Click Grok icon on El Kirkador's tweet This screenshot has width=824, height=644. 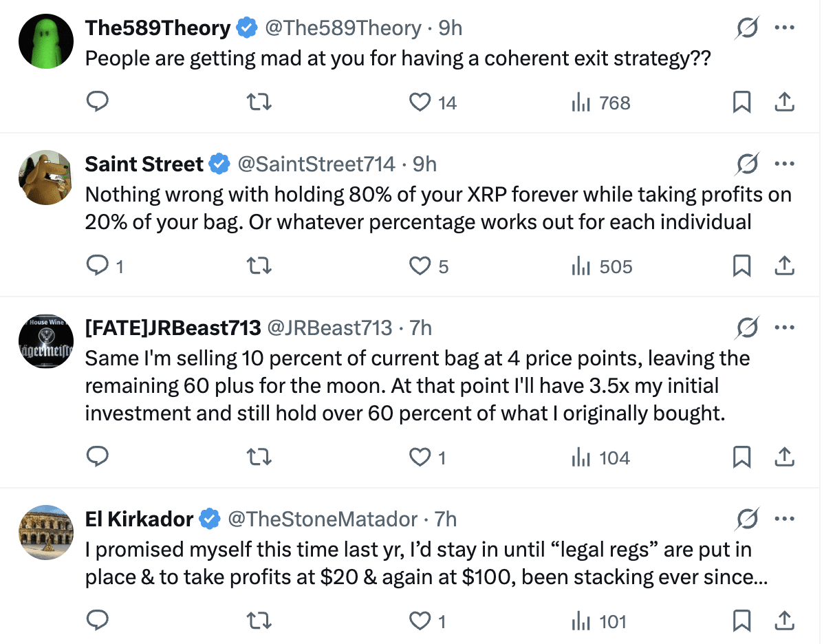[x=747, y=519]
